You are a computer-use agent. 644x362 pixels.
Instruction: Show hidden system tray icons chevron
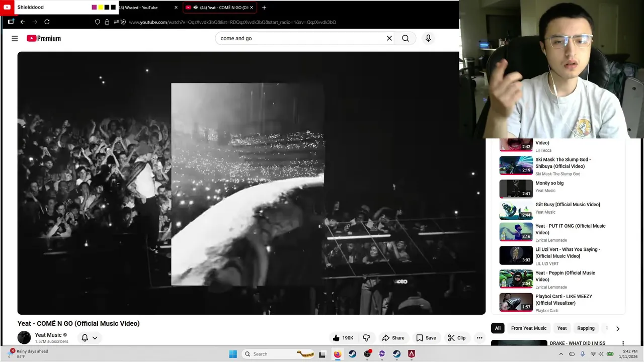click(x=561, y=354)
